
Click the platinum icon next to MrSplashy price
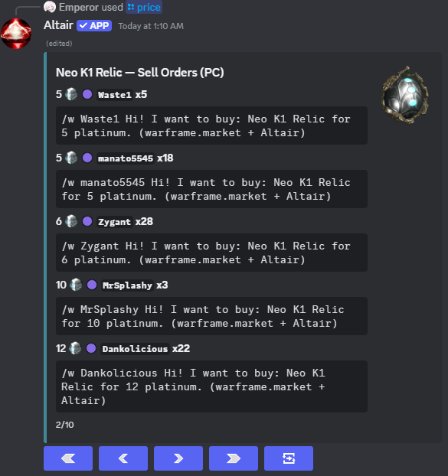76,285
